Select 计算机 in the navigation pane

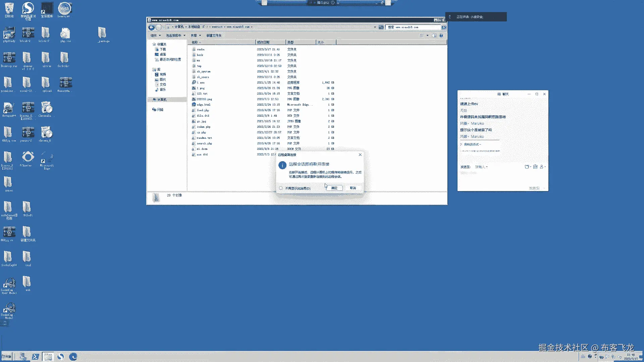pyautogui.click(x=162, y=100)
